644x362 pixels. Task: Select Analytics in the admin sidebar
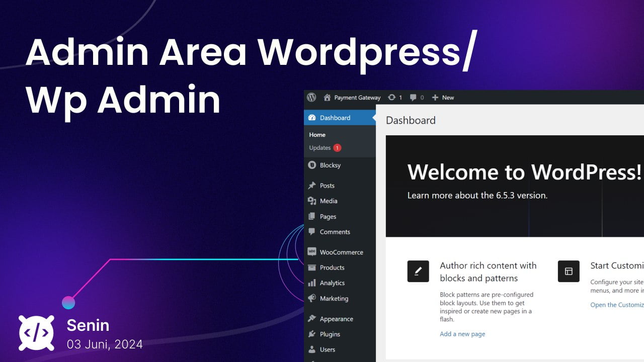[332, 283]
